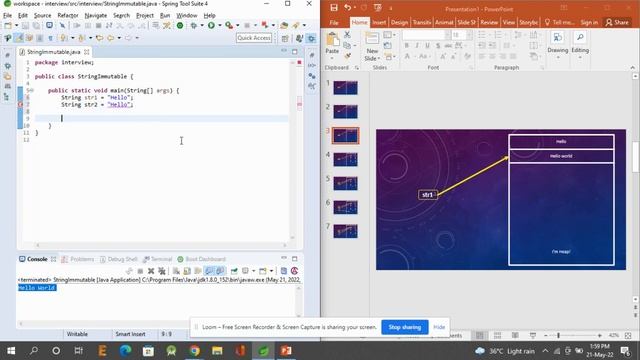The height and width of the screenshot is (360, 640).
Task: Toggle Underline formatting in PowerPoint ribbon
Action: pos(427,46)
